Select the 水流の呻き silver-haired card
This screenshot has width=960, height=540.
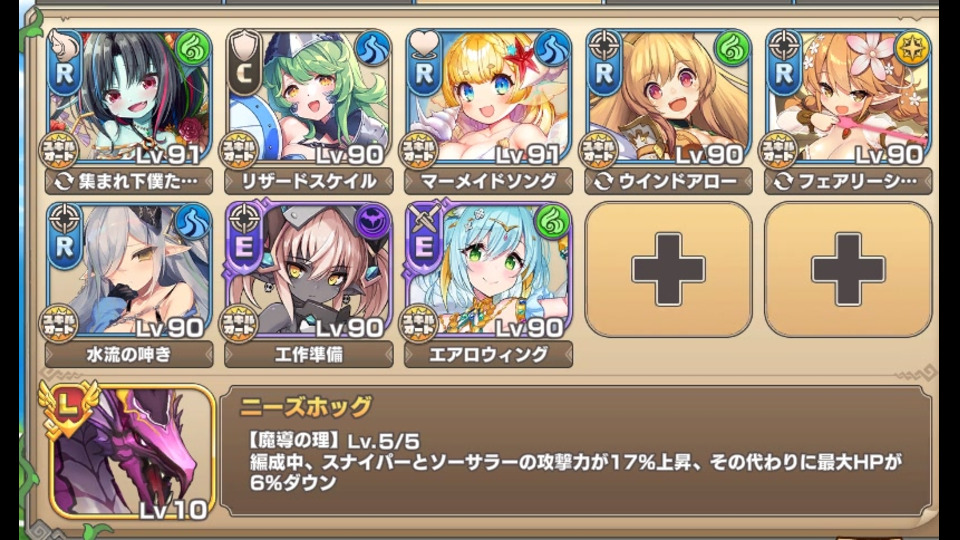129,269
